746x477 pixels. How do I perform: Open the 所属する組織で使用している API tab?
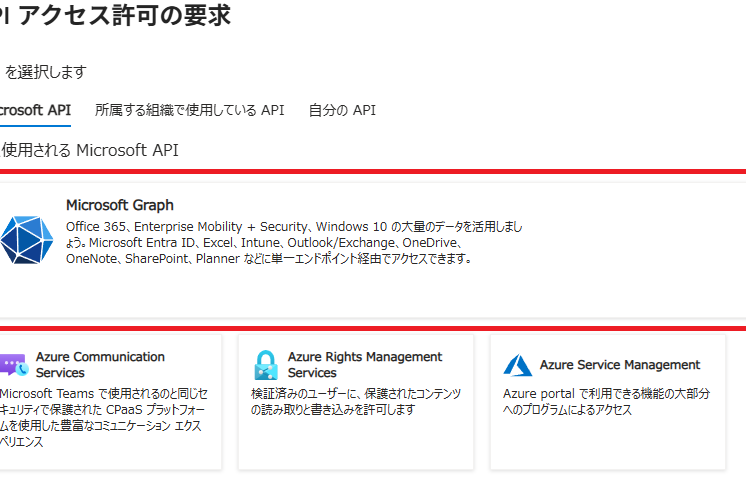tap(189, 110)
